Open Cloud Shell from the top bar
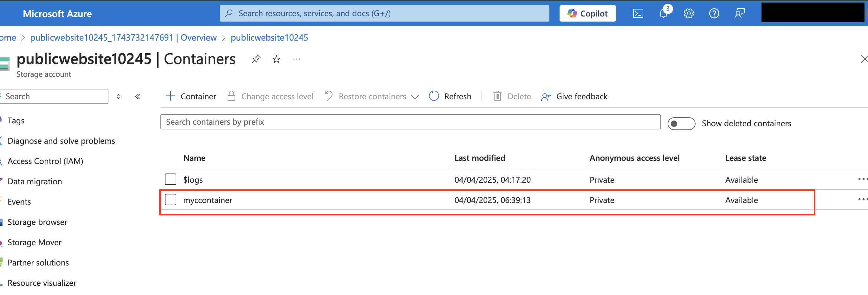This screenshot has width=868, height=295. pos(638,14)
